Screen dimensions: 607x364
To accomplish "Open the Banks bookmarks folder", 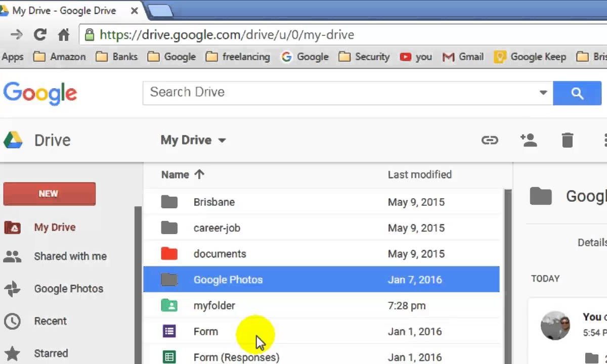I will click(x=117, y=57).
